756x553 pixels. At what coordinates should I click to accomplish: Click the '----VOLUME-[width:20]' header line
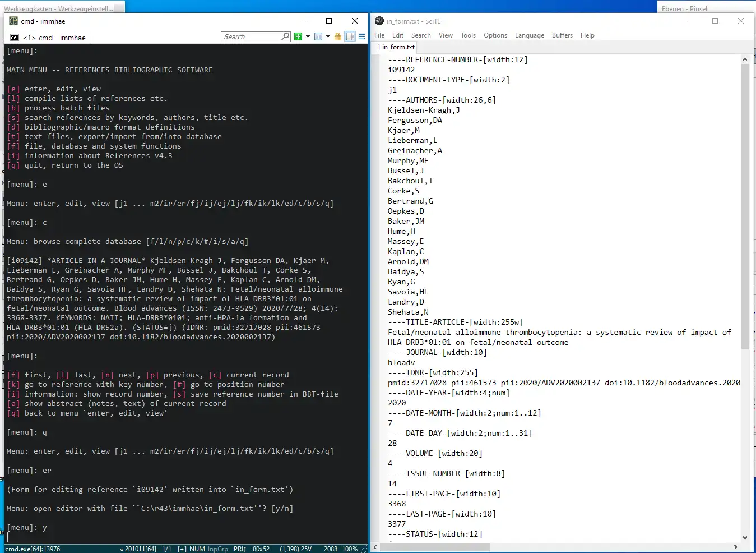[x=435, y=453]
